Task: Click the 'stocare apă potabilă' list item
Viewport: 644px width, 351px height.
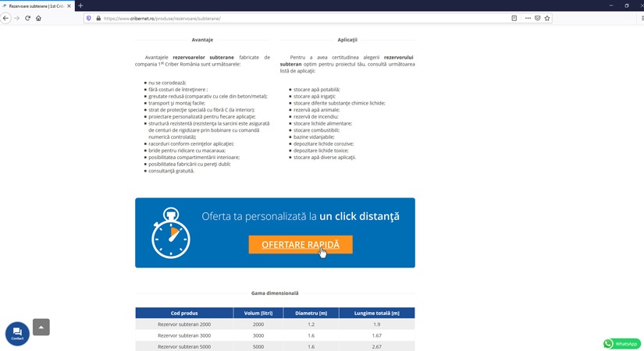Action: 317,90
